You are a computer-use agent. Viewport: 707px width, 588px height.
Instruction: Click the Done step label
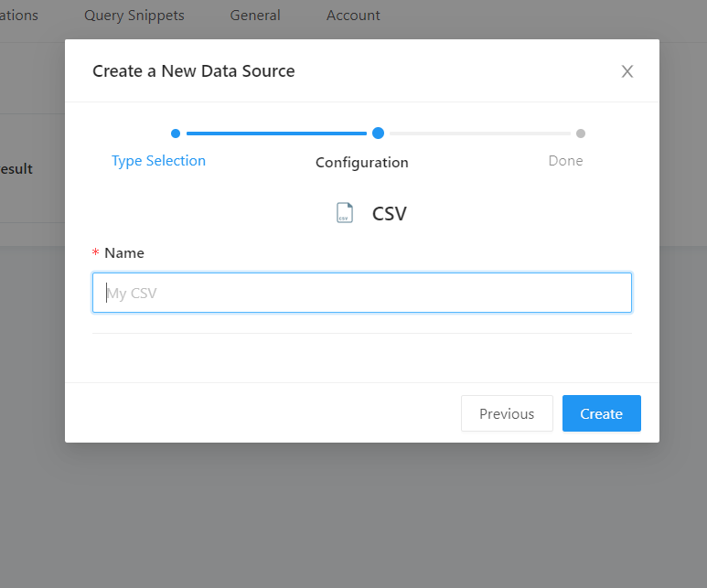(565, 161)
